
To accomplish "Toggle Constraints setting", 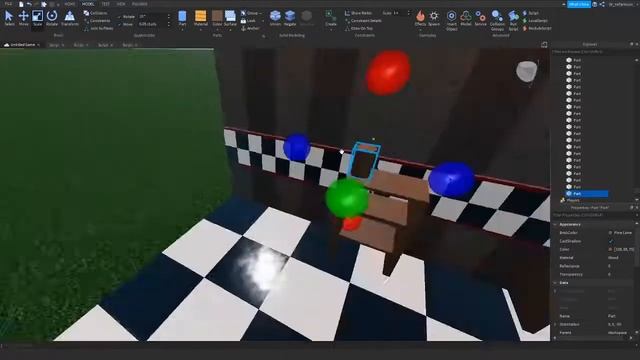I will pyautogui.click(x=97, y=20).
